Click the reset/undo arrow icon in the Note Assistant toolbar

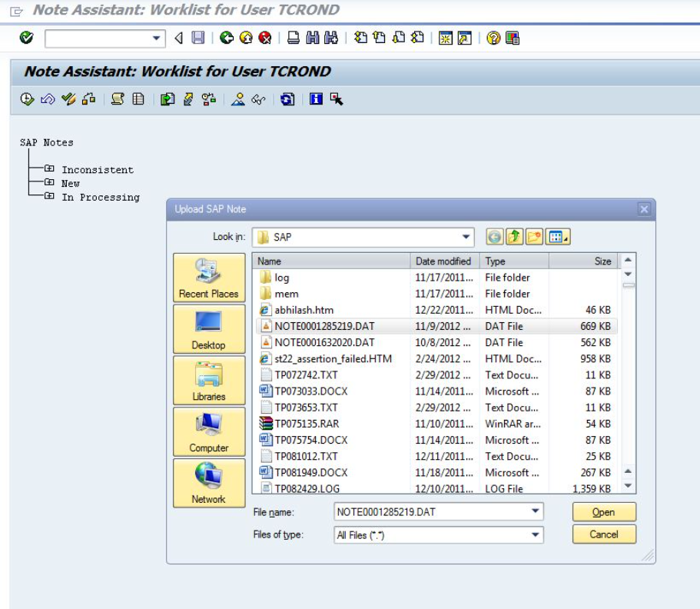[48, 98]
